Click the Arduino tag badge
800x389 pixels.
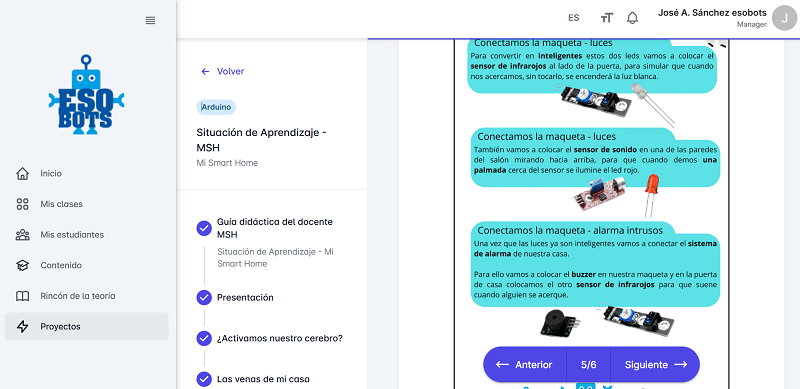(x=216, y=107)
